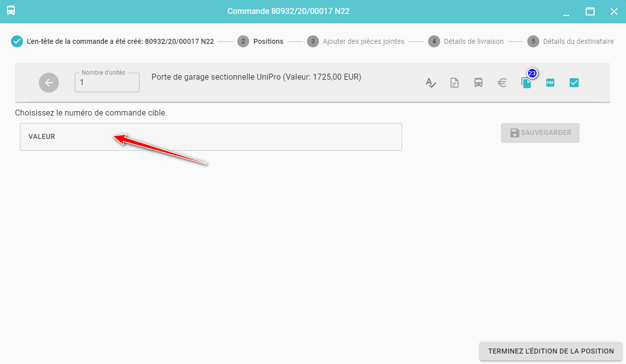Go to step 3 Ajouter des pièces jointes

(356, 41)
